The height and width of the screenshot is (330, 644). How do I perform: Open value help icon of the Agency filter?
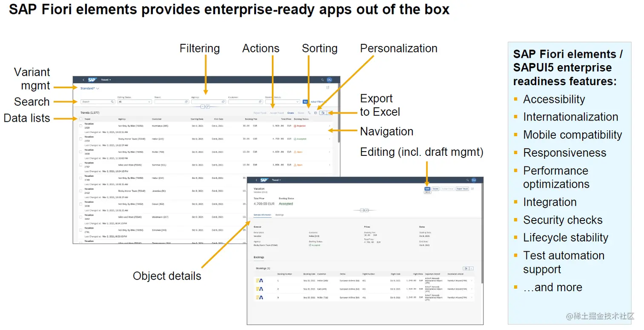[223, 101]
